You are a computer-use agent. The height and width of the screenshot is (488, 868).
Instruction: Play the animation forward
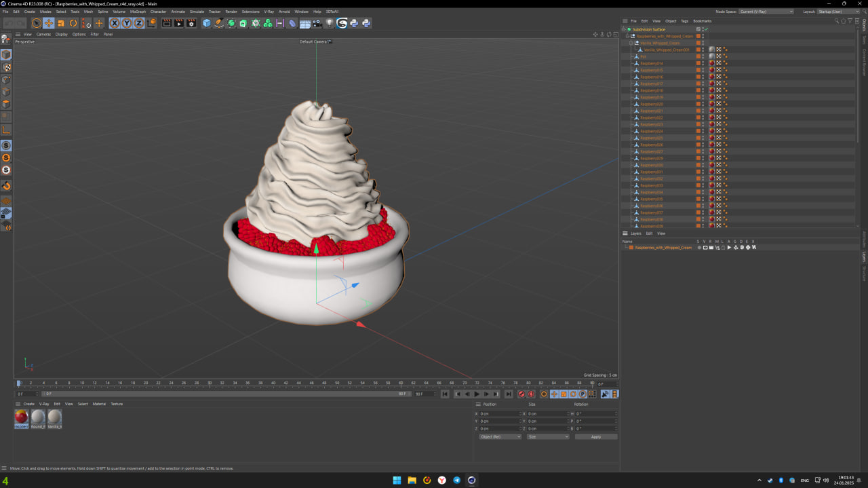477,394
